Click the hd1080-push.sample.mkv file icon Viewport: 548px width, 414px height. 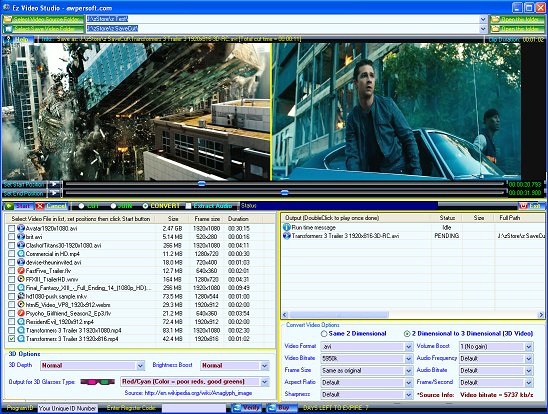(21, 296)
